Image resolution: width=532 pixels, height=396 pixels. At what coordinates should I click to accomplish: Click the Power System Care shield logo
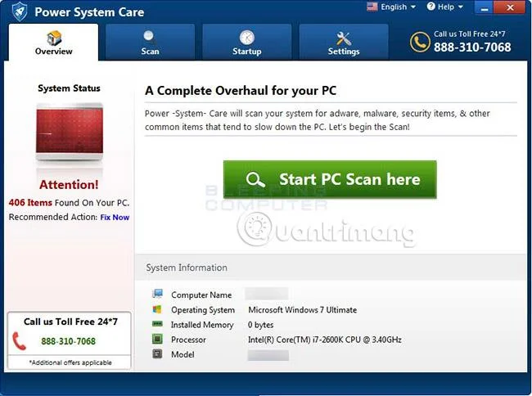[x=19, y=12]
